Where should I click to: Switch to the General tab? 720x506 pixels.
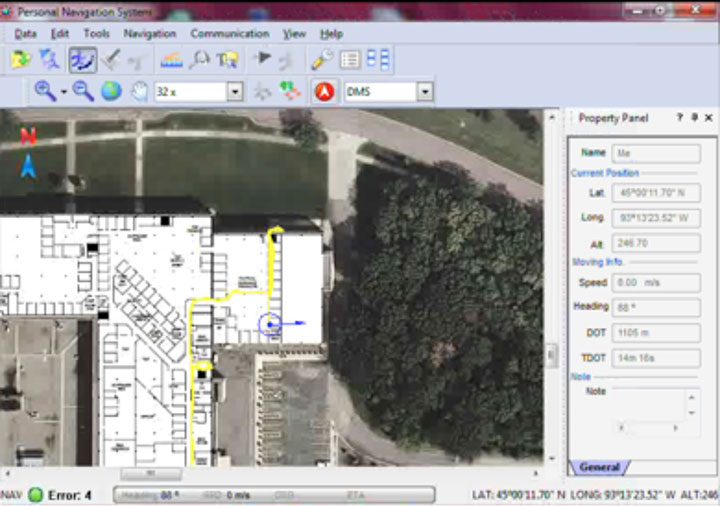599,467
